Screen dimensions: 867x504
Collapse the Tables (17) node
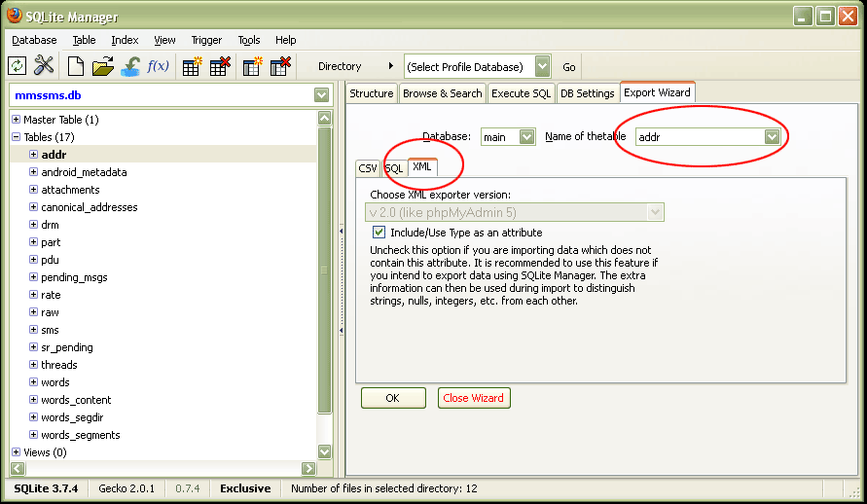point(16,136)
